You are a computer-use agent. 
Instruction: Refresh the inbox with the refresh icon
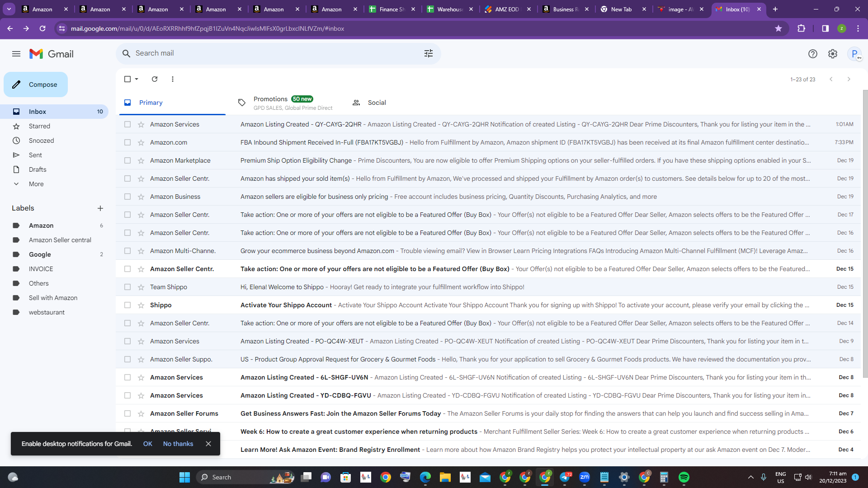155,79
